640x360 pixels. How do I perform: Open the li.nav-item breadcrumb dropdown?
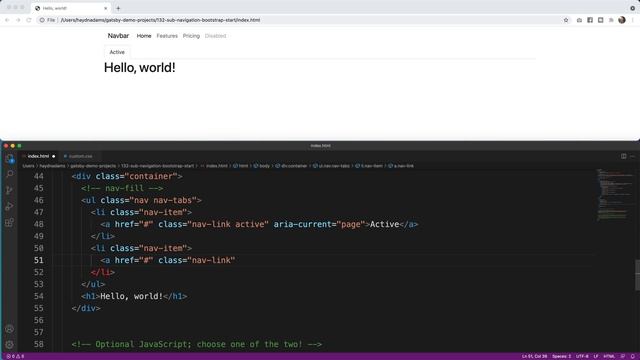pos(369,166)
